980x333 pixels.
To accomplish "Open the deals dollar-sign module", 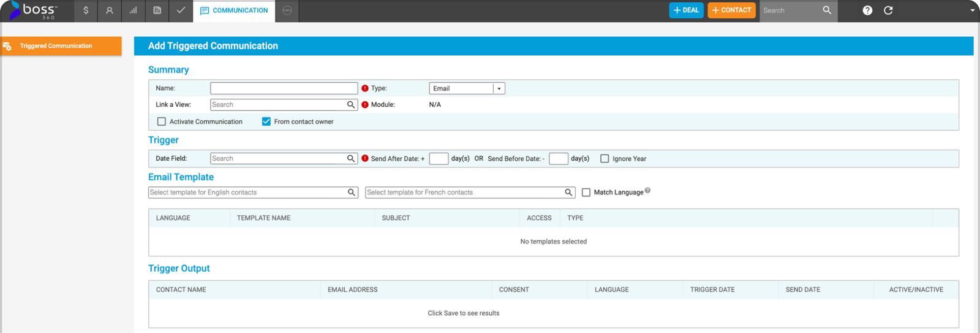I will (86, 10).
